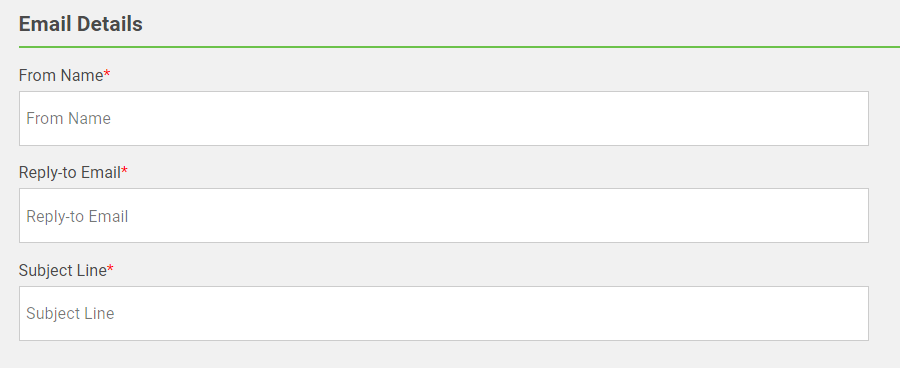Select the Subject Line input field
Image resolution: width=900 pixels, height=368 pixels.
point(444,313)
